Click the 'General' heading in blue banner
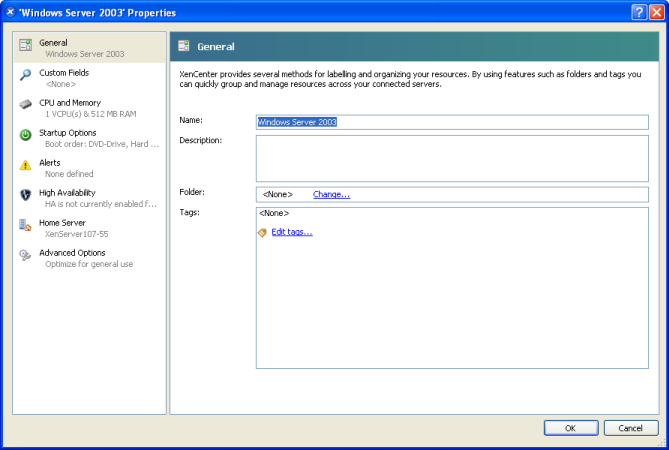Screen dimensions: 669x450 point(216,46)
